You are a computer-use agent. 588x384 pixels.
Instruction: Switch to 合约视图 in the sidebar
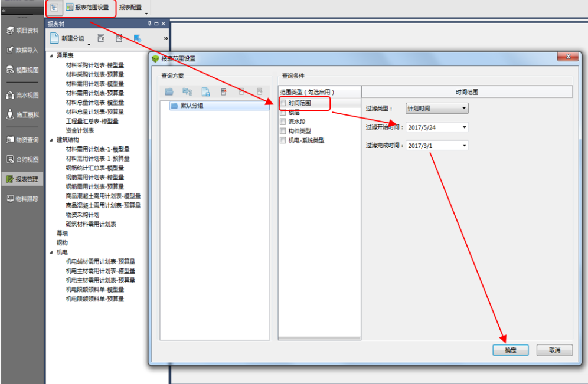point(22,159)
